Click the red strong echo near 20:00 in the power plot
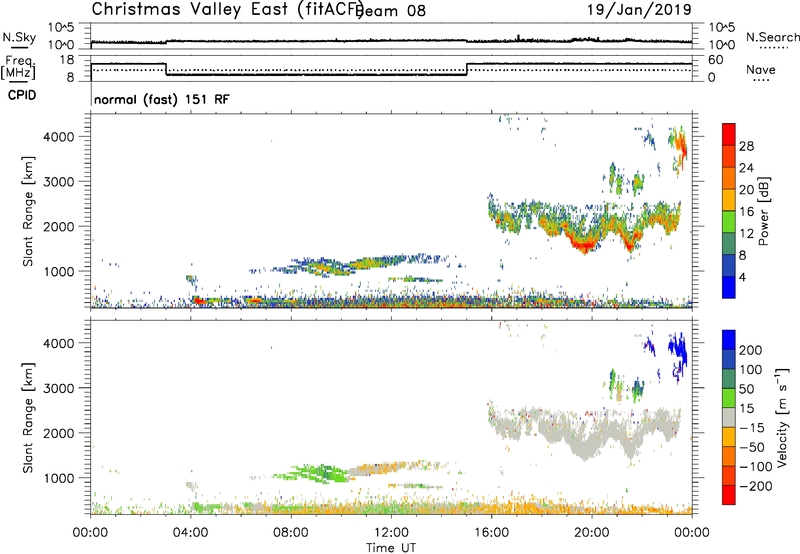 pyautogui.click(x=584, y=246)
